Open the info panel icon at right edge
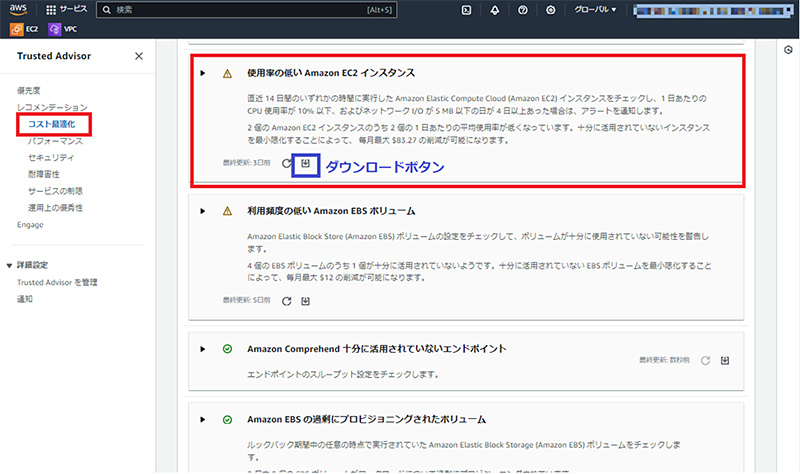800x474 pixels. [x=788, y=49]
